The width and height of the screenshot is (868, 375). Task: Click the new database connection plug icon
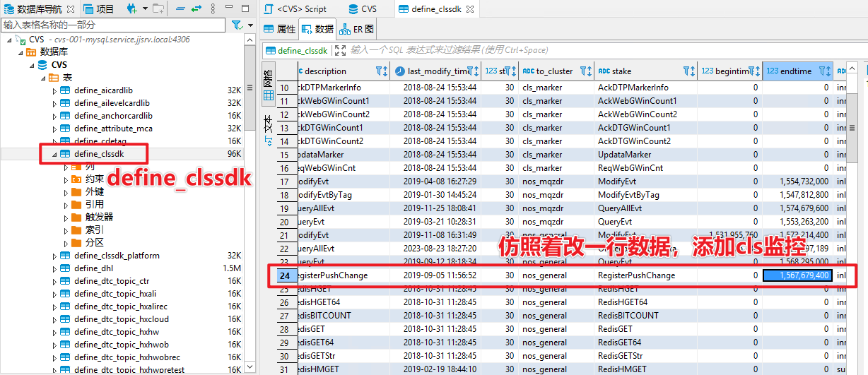click(x=131, y=8)
